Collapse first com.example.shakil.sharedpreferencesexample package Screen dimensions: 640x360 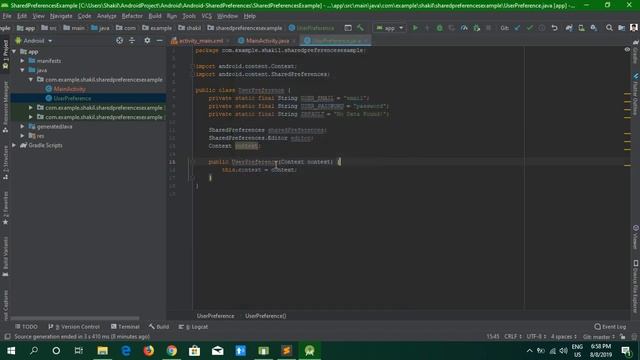pos(31,80)
